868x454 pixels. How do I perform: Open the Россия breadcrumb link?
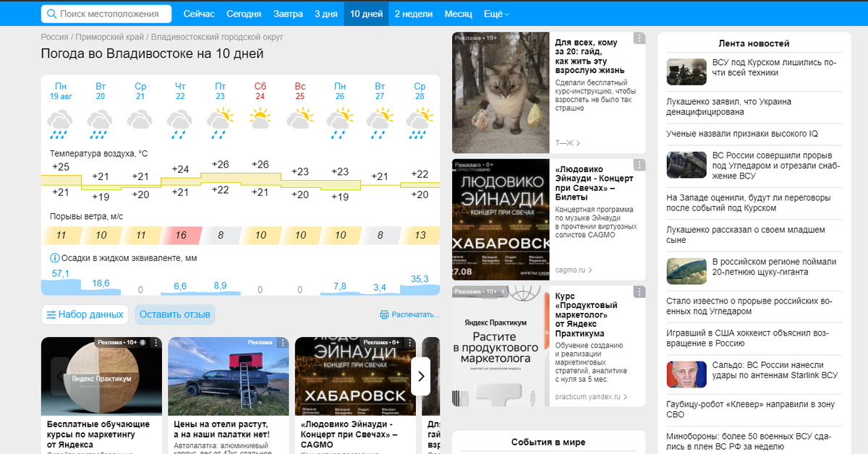(54, 37)
